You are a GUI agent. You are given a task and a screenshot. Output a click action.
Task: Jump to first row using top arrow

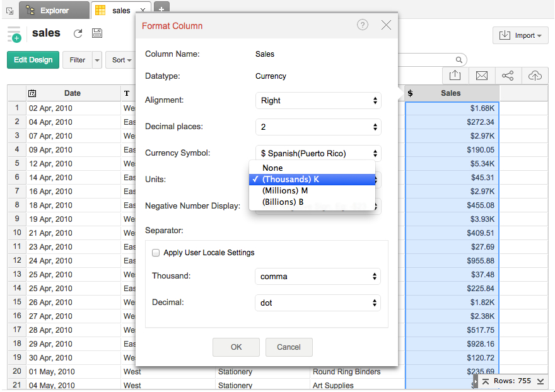[x=486, y=381]
